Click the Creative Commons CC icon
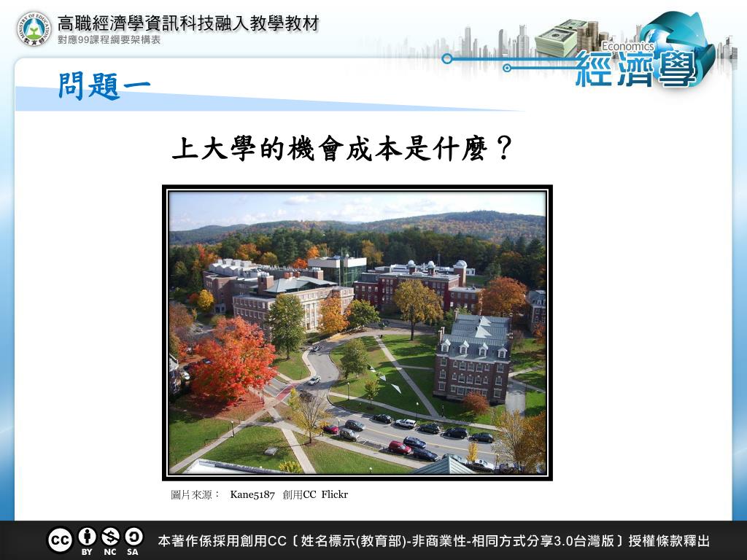Viewport: 747px width, 560px height. (60, 540)
